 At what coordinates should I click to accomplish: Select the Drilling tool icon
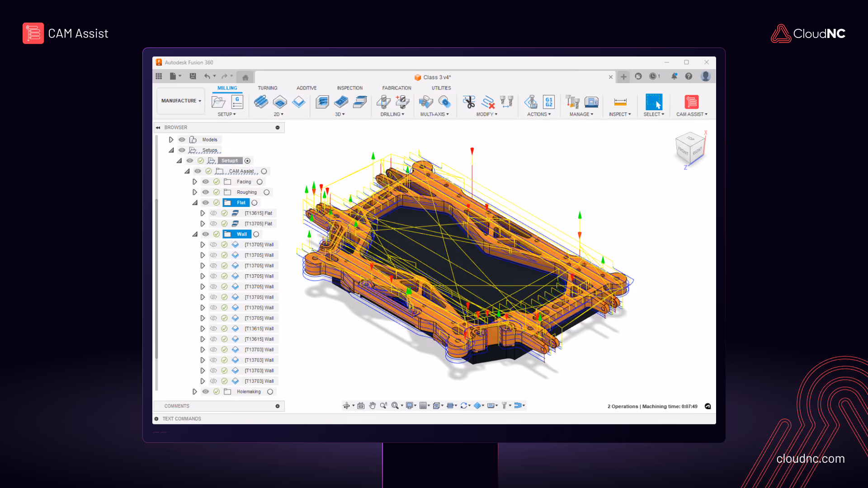tap(383, 102)
